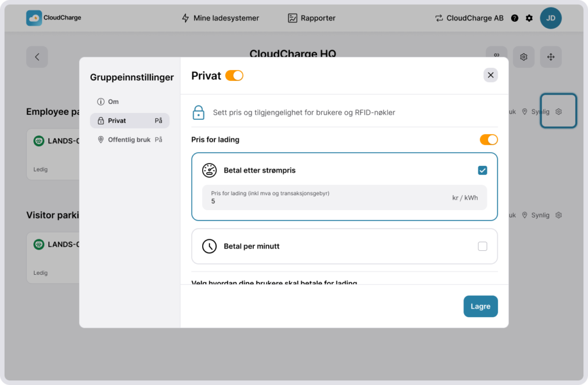
Task: Go to Rapporter page
Action: click(312, 18)
